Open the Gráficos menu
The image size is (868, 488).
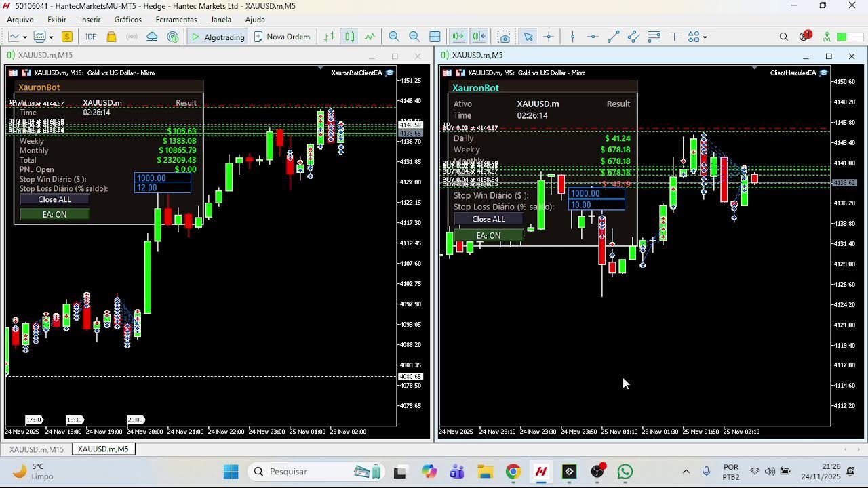(128, 20)
